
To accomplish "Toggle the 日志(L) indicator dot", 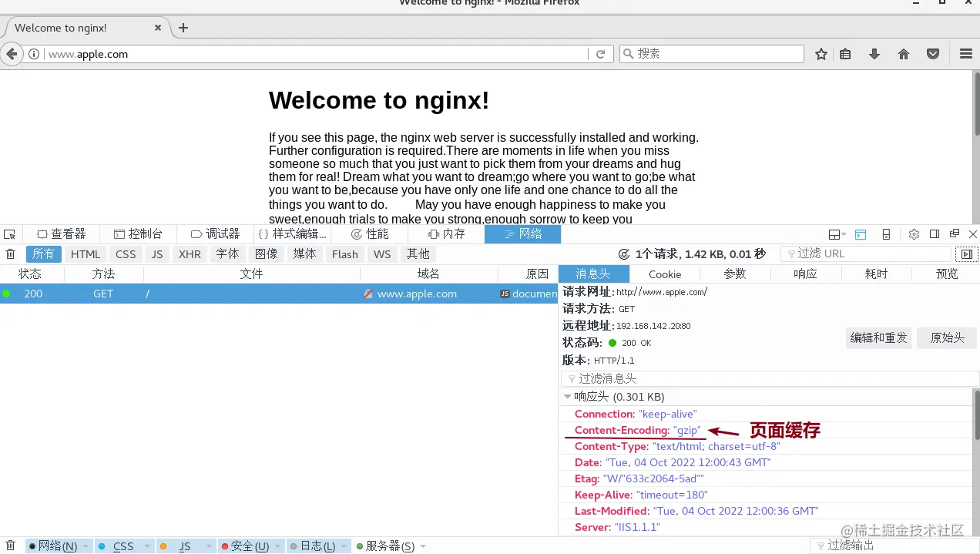I will pos(294,546).
